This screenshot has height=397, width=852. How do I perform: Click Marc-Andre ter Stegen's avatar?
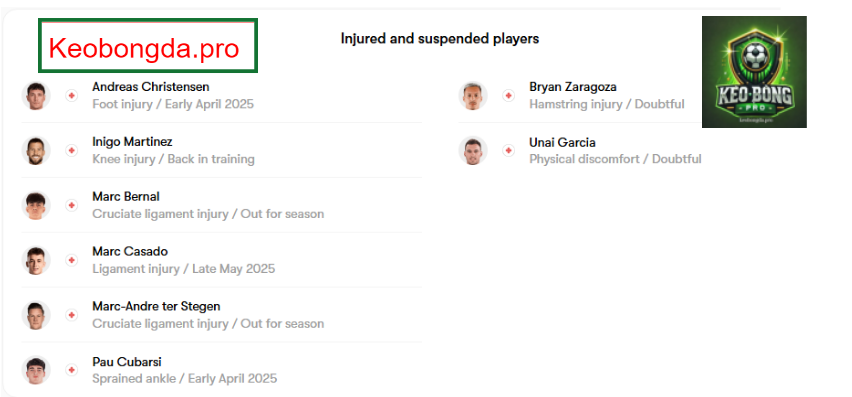tap(36, 315)
